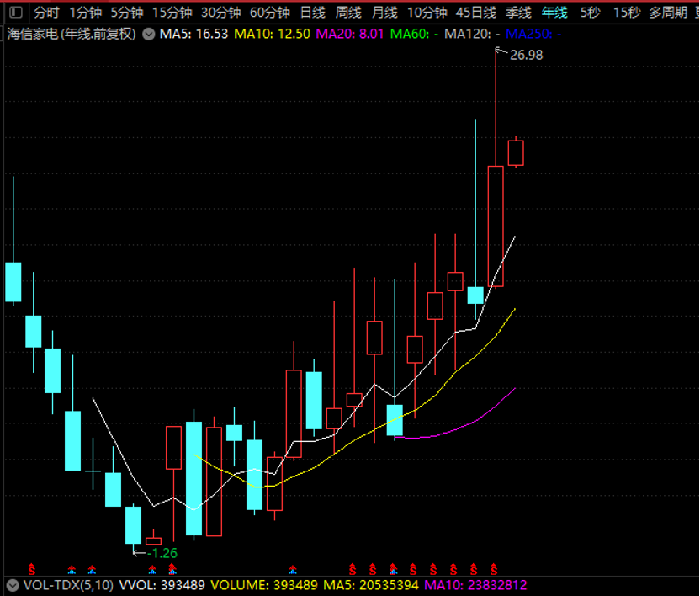Viewport: 700px width, 596px height.
Task: Switch to 分时 intraday view
Action: (46, 13)
